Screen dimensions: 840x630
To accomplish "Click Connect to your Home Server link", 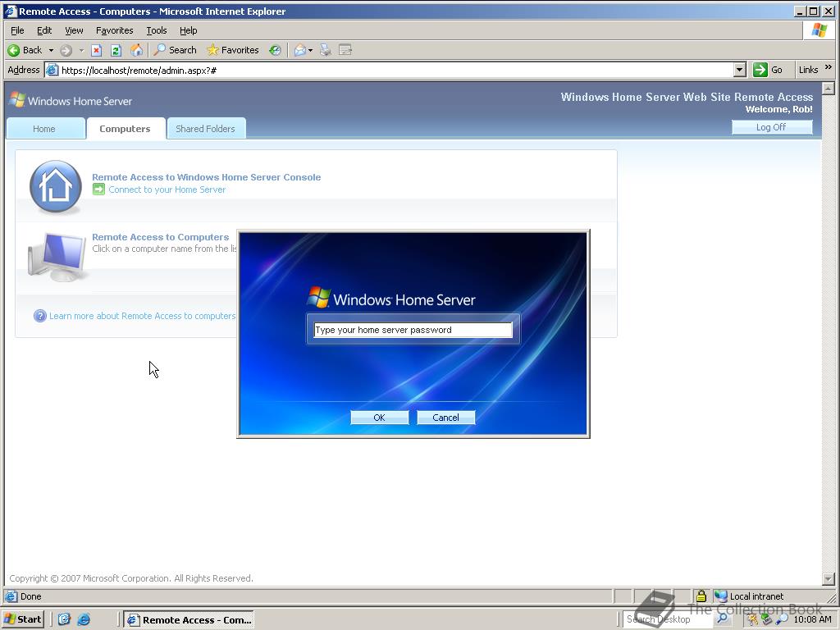I will 167,189.
